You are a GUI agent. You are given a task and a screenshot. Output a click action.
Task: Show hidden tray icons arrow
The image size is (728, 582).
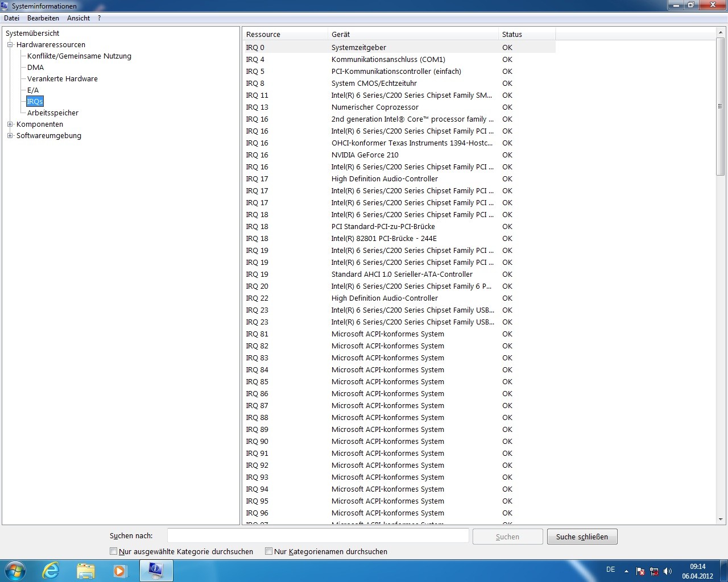626,571
